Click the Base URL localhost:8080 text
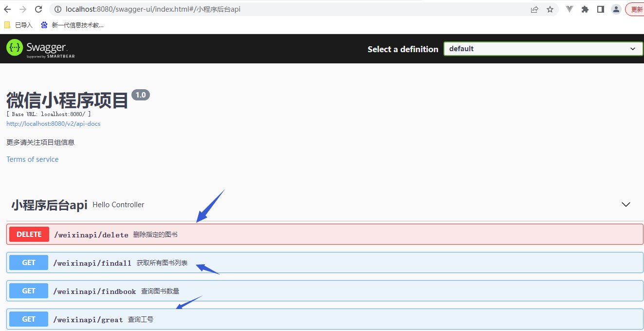This screenshot has width=644, height=331. (x=49, y=114)
